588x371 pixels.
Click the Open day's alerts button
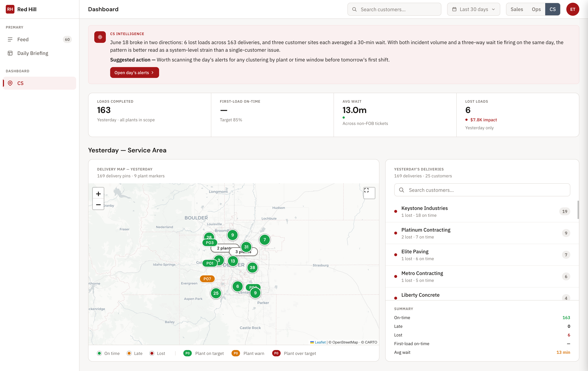(134, 73)
